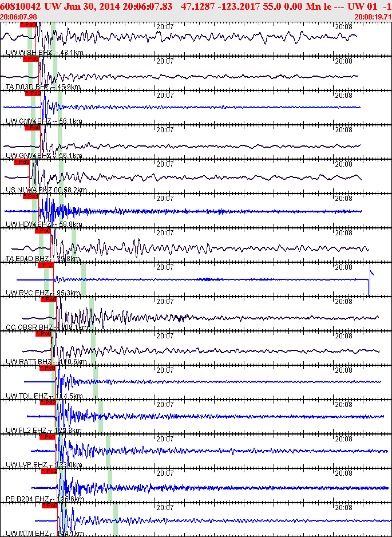Select the Pc2 pick flag on PB B204 trace
Viewport: 392px width, 537px height.
(49, 471)
